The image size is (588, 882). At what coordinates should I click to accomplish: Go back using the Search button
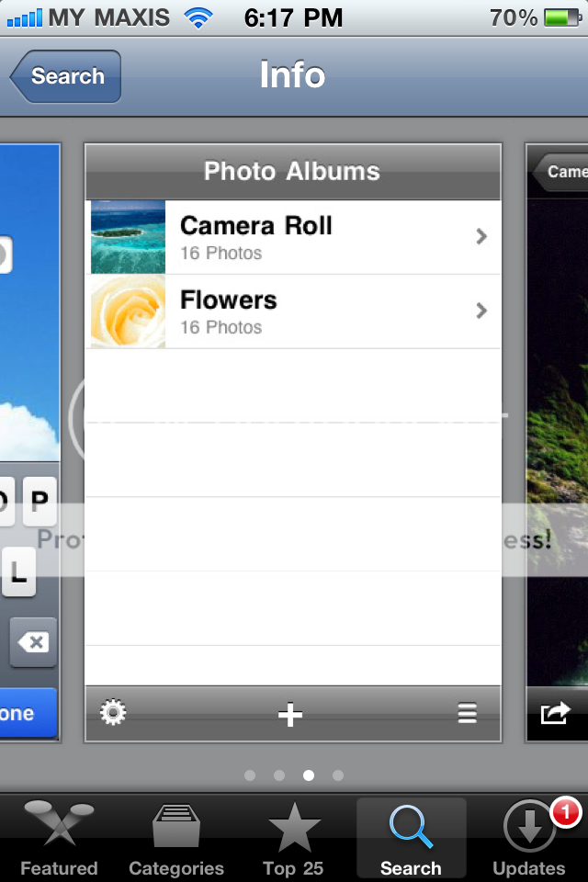click(x=65, y=76)
